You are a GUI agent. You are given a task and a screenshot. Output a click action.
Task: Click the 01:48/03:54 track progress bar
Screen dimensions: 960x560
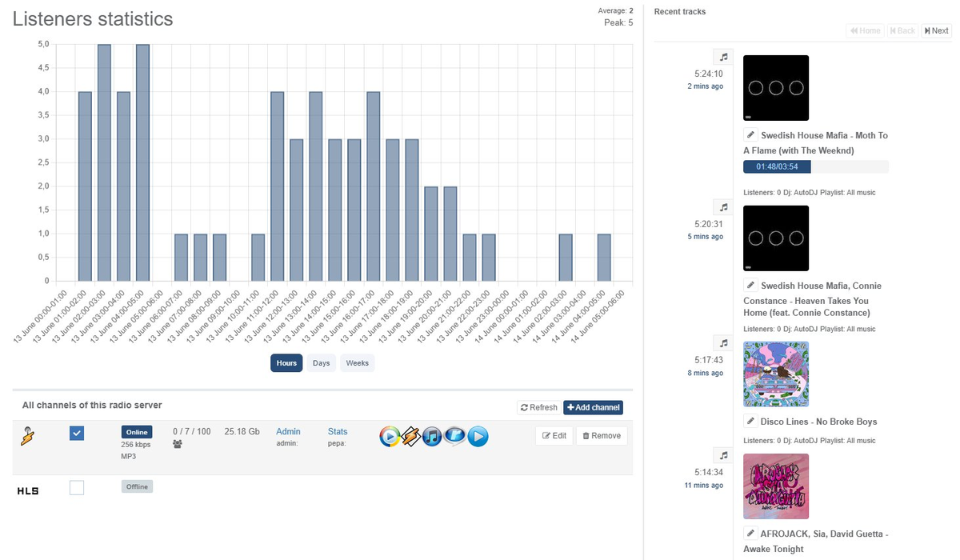pyautogui.click(x=816, y=166)
